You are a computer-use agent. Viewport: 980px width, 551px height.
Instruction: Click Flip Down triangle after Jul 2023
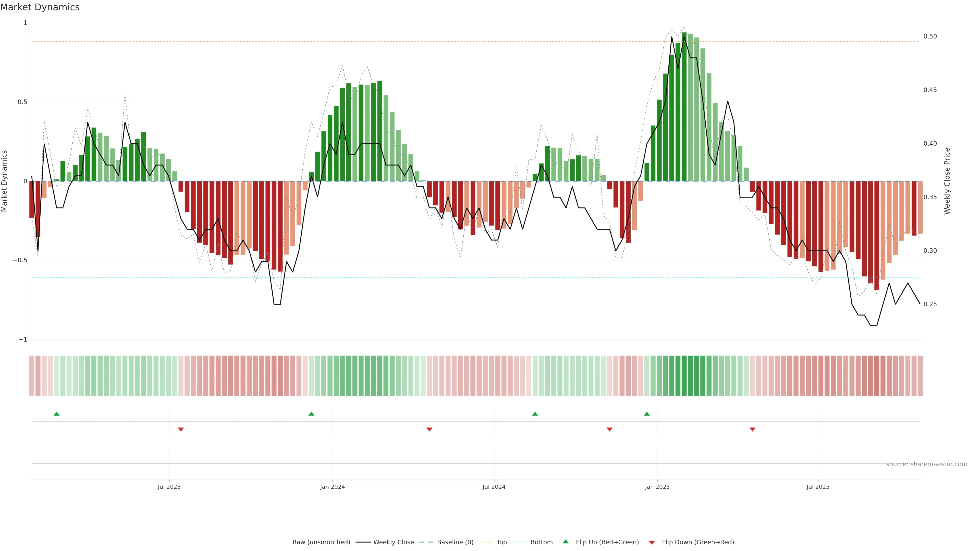181,429
